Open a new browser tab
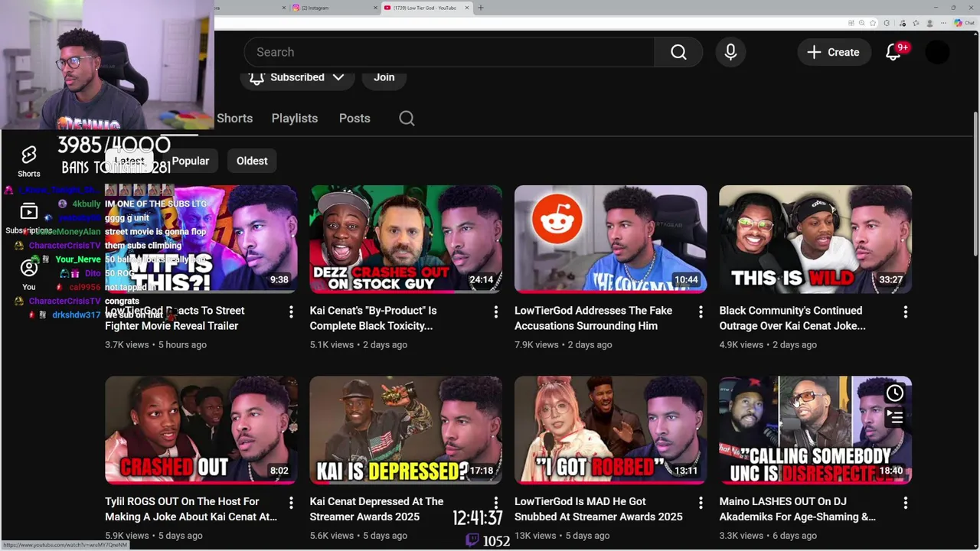The width and height of the screenshot is (980, 551). tap(481, 8)
